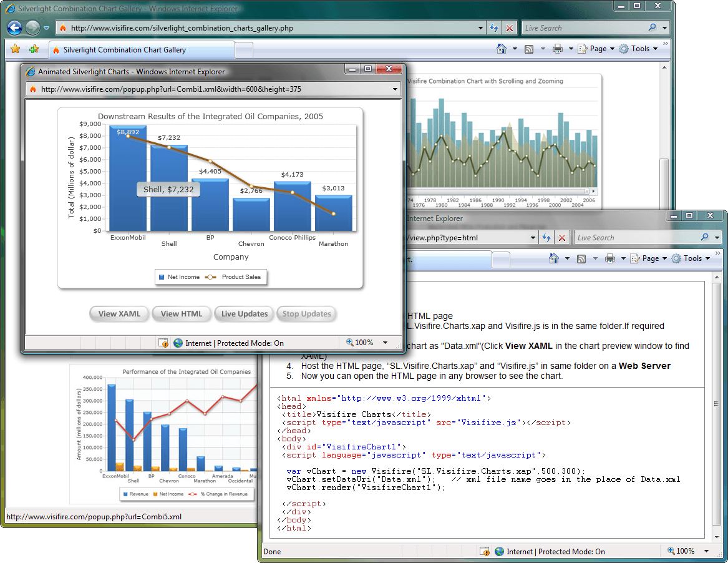This screenshot has width=728, height=563.
Task: Click HTML view status bar Internet globe icon
Action: (499, 551)
